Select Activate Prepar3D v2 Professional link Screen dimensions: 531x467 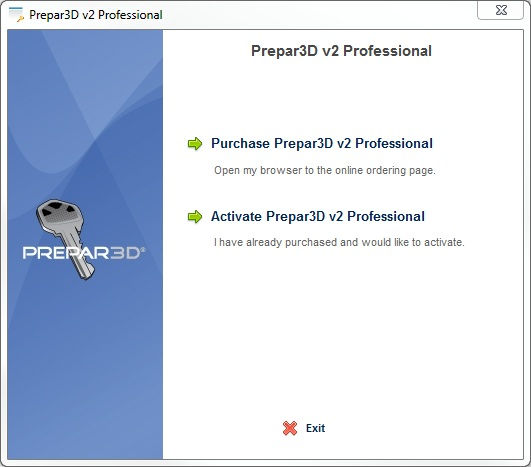coord(318,216)
